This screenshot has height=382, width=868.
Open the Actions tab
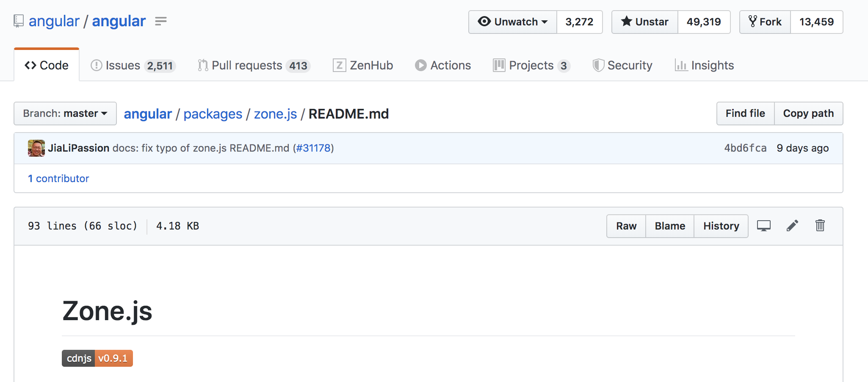443,66
